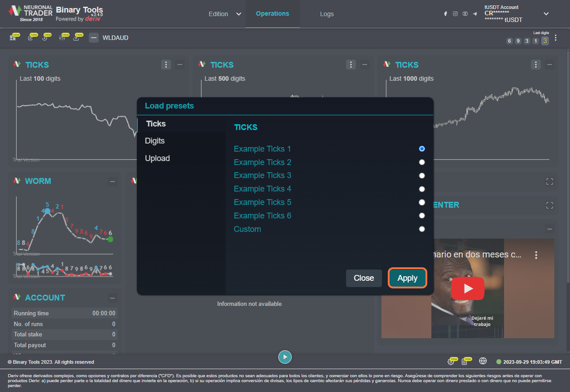
Task: Select the Example Ticks 1 radio button
Action: (421, 148)
